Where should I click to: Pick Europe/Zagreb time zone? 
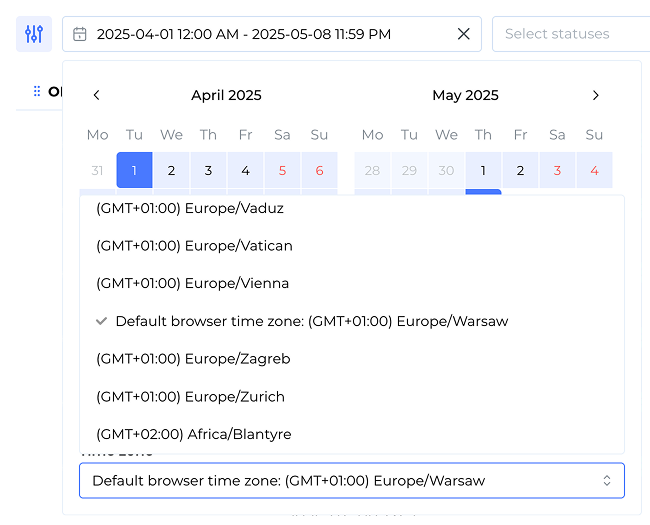point(193,359)
